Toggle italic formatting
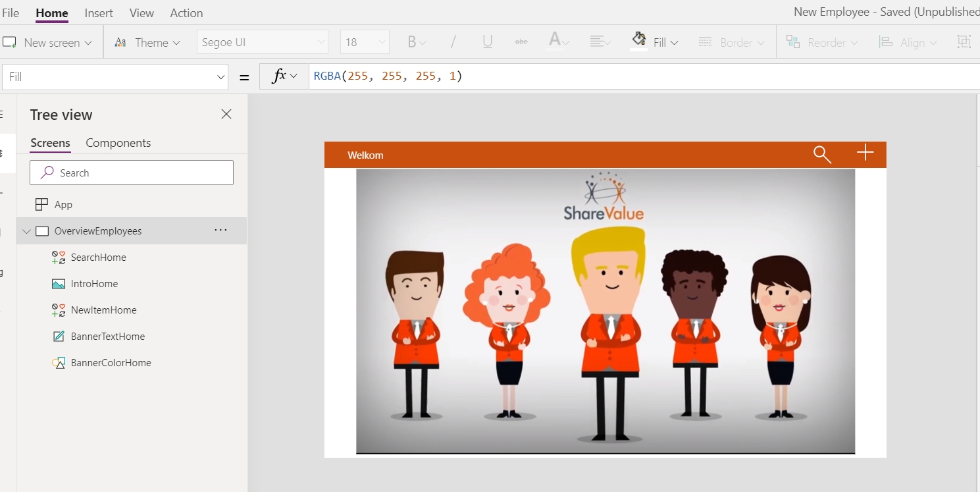 [453, 42]
